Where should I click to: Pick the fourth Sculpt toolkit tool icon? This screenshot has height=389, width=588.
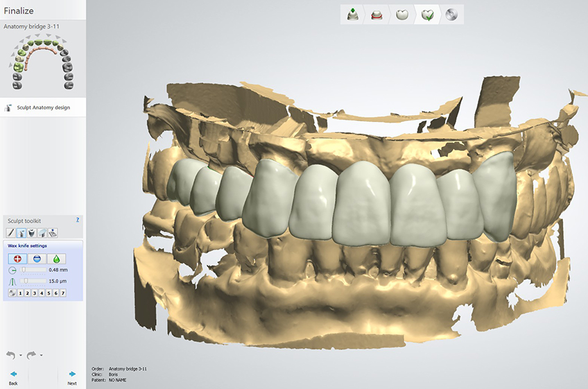coord(42,232)
